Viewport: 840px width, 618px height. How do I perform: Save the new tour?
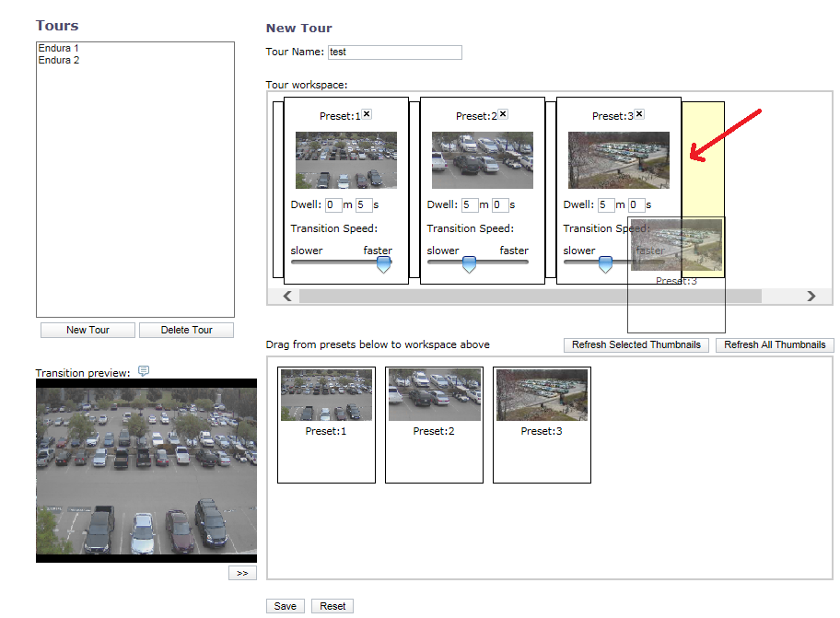click(286, 606)
